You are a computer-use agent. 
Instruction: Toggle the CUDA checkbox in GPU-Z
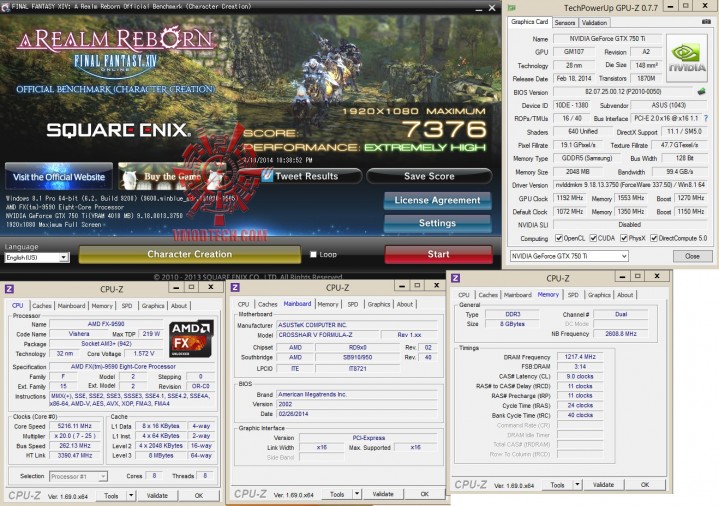coord(593,238)
